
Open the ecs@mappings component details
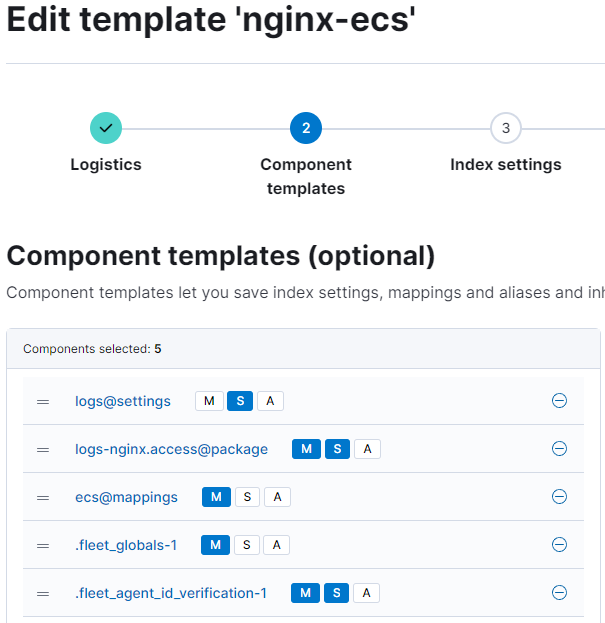click(x=126, y=497)
